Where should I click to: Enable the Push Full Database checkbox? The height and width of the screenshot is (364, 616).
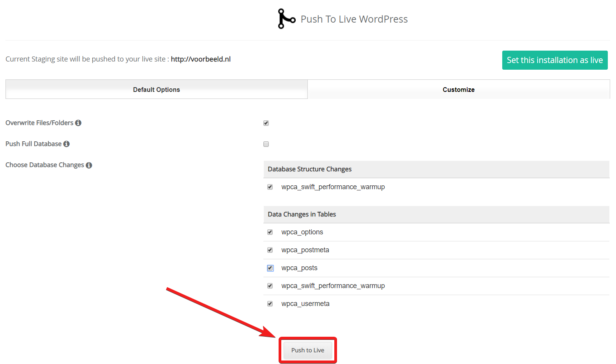(x=266, y=144)
